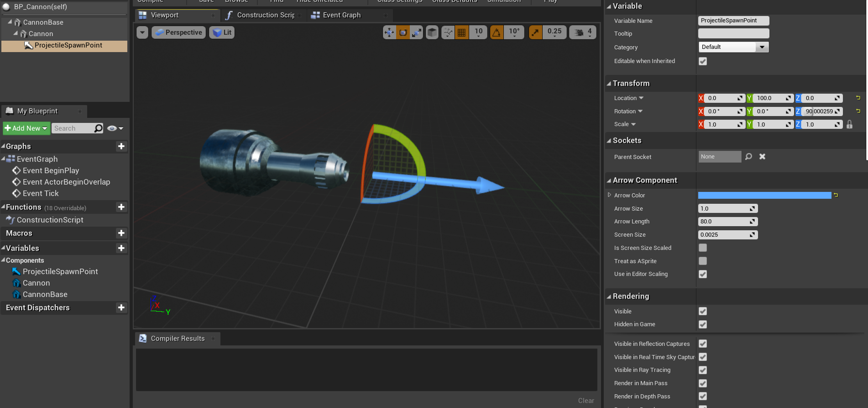This screenshot has width=868, height=408.
Task: Select the Scale gizmo tool
Action: (417, 32)
